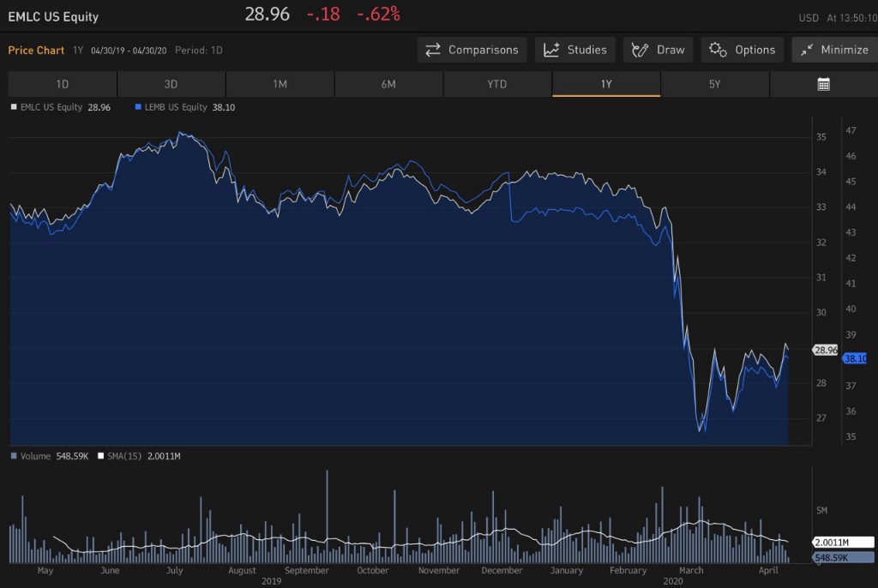Viewport: 878px width, 588px height.
Task: Click the -.18 price change value
Action: [323, 14]
